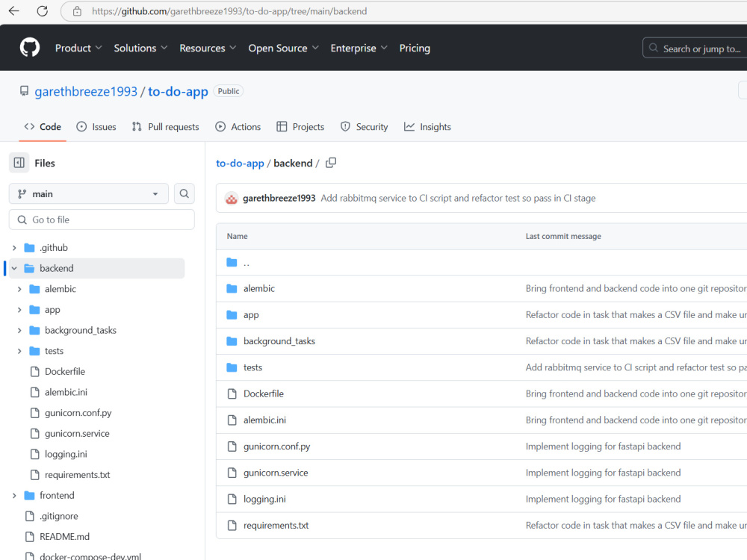Select .gitignore in sidebar tree
This screenshot has height=560, width=747.
pyautogui.click(x=58, y=516)
